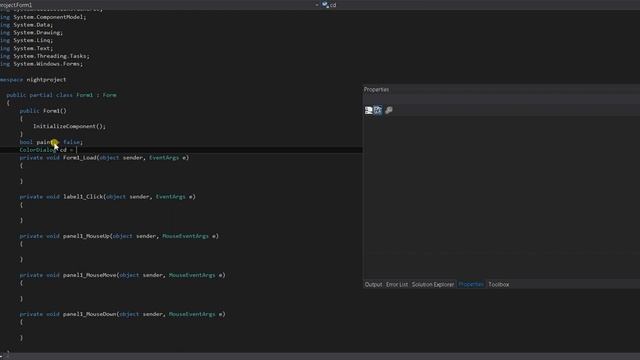The width and height of the screenshot is (640, 360).
Task: Open Property Pages wrench icon
Action: [x=389, y=110]
